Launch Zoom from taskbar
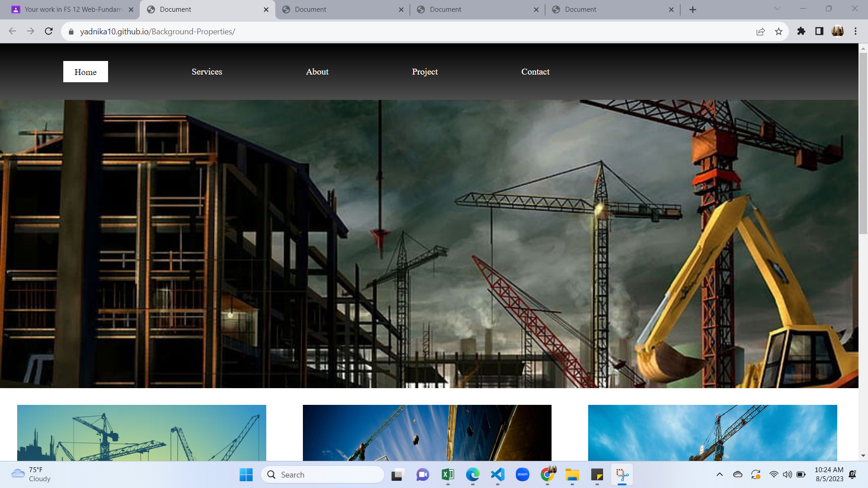This screenshot has height=488, width=868. coord(523,474)
